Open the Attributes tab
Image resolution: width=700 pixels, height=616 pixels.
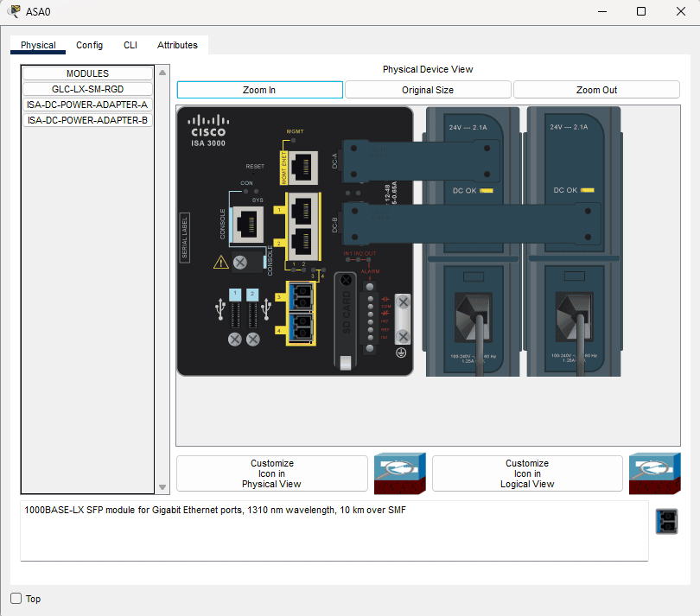[x=177, y=45]
